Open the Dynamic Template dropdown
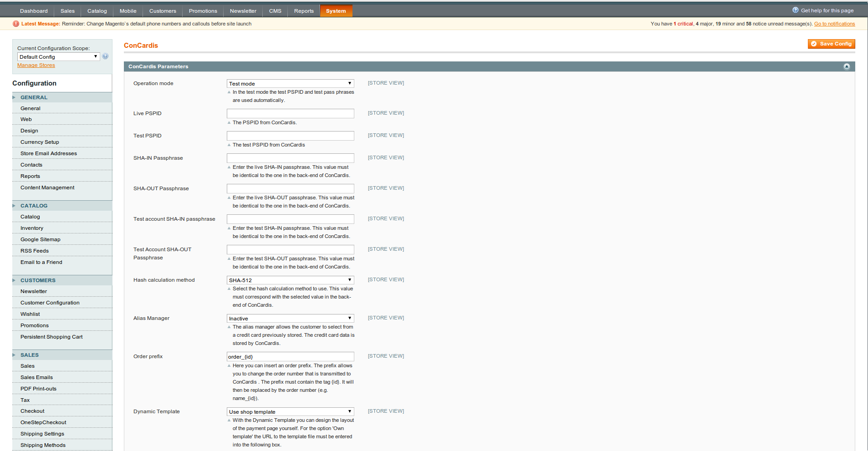 290,412
